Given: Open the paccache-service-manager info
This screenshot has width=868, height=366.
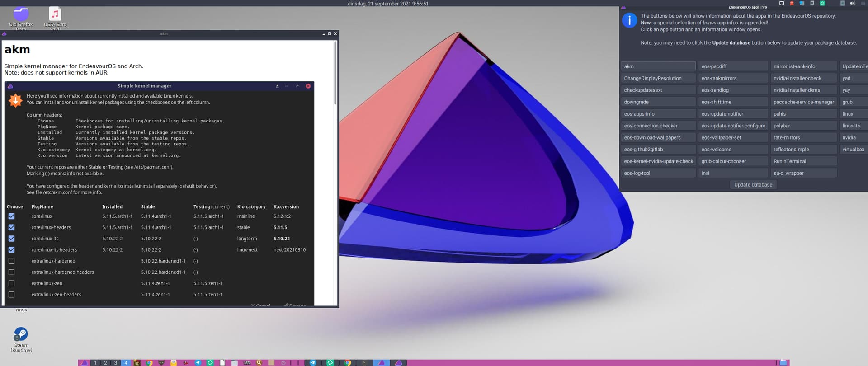Looking at the screenshot, I should click(x=804, y=102).
